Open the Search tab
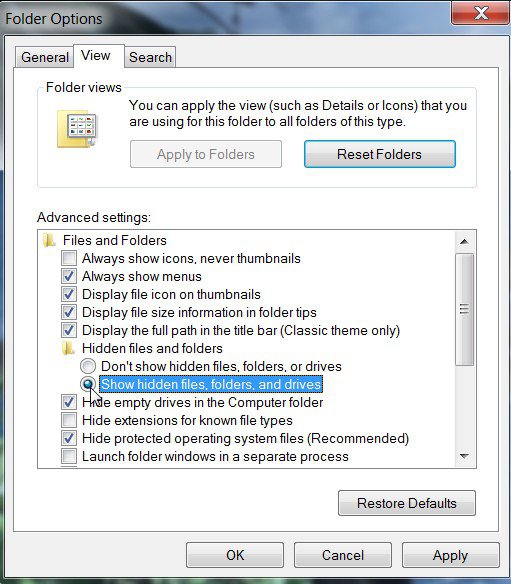The width and height of the screenshot is (511, 584). (x=150, y=57)
